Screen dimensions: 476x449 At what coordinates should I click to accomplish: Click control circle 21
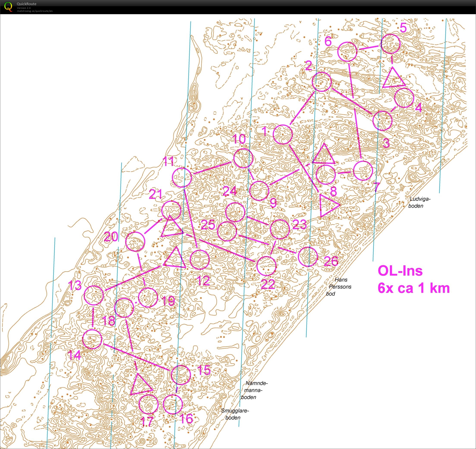[171, 211]
